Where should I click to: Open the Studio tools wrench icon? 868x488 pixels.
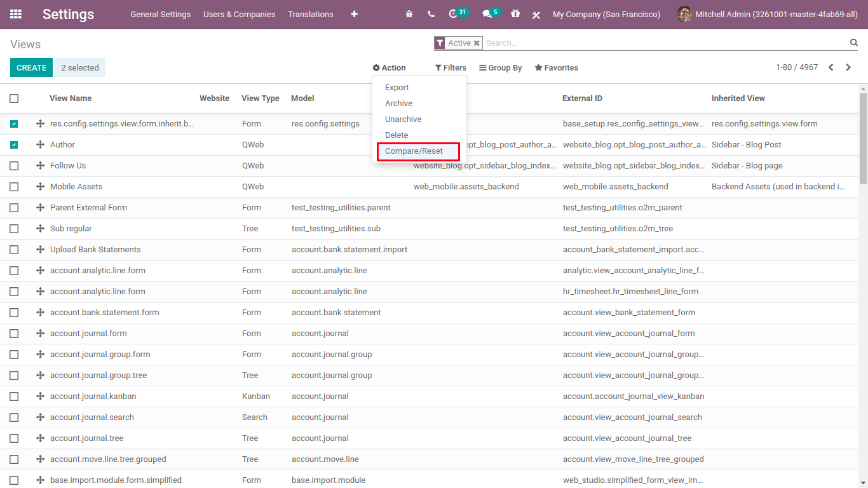(536, 15)
